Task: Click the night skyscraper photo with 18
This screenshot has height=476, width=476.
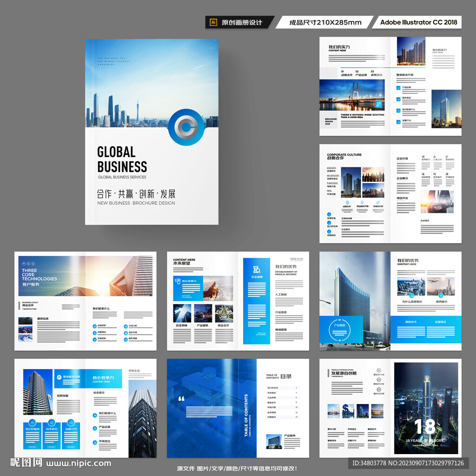Action: point(426,408)
